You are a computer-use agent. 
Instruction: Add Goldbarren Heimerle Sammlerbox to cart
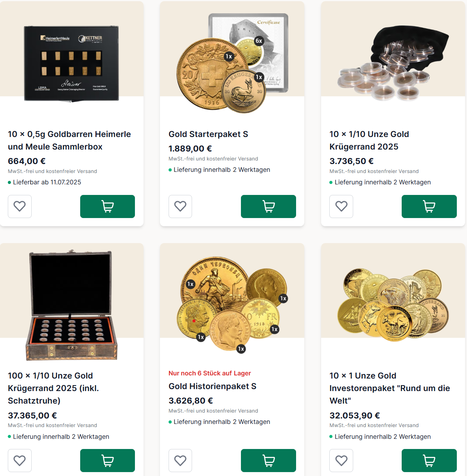click(x=108, y=206)
